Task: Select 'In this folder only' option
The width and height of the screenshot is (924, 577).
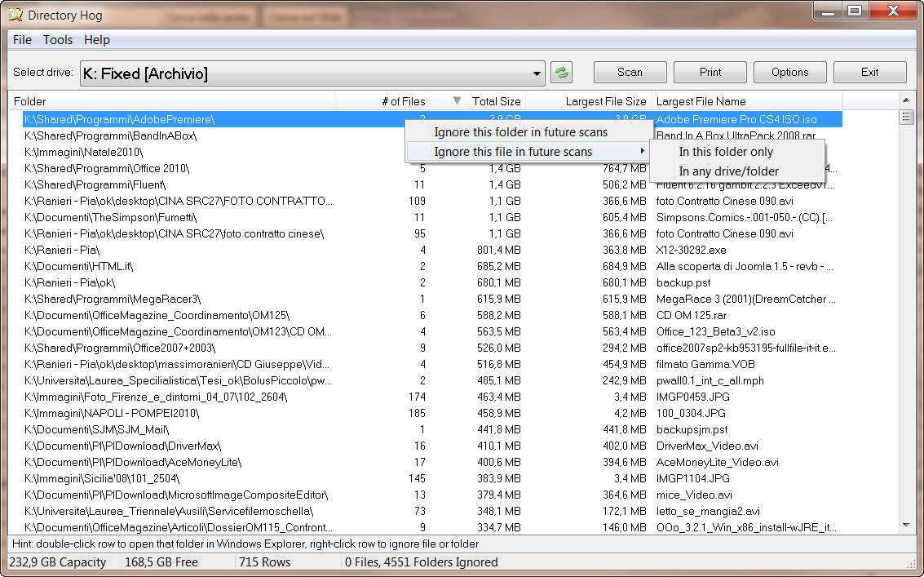Action: pos(726,152)
